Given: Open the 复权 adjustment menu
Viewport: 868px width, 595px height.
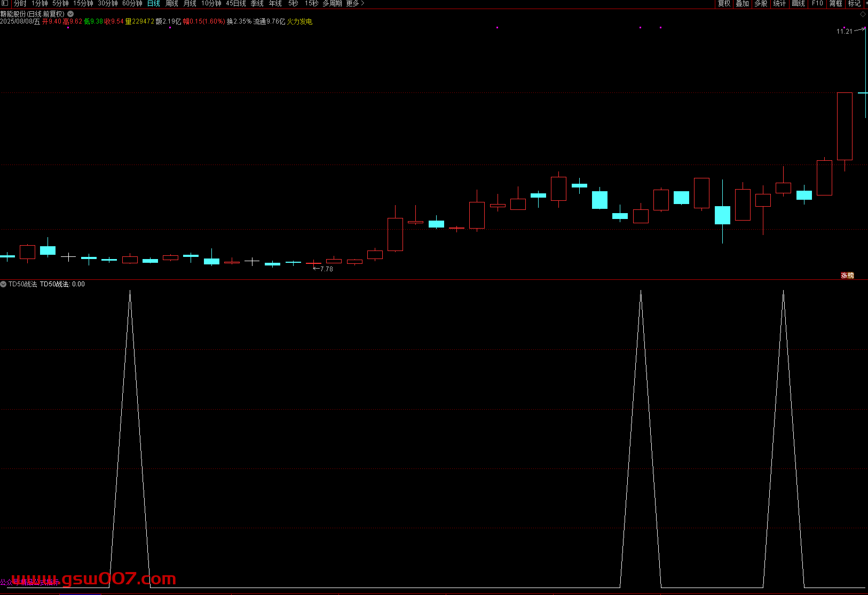Looking at the screenshot, I should pyautogui.click(x=724, y=4).
